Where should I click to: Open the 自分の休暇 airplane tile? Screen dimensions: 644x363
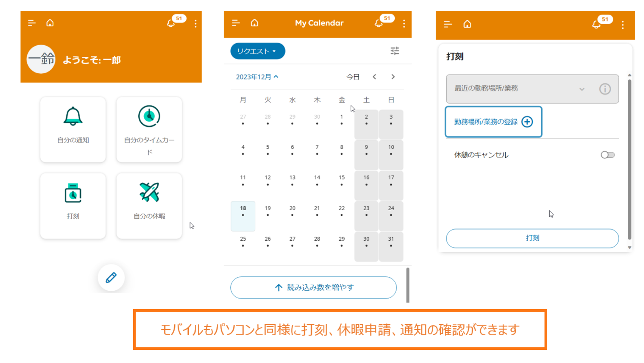(149, 205)
